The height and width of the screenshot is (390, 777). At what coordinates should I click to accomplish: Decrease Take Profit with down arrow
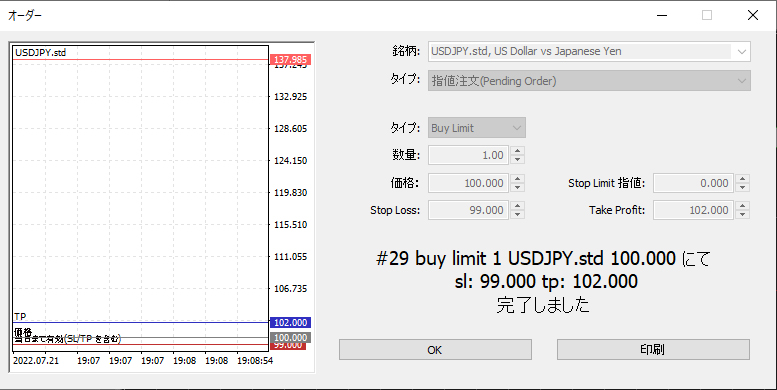click(x=742, y=214)
